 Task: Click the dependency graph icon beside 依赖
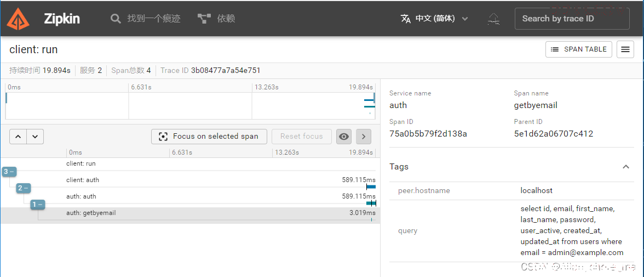[x=204, y=19]
